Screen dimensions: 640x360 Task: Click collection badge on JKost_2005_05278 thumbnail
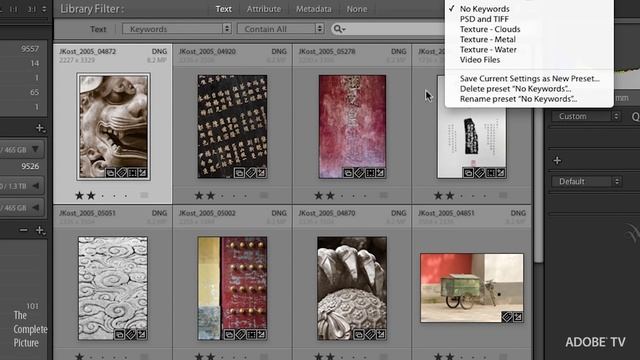click(x=348, y=173)
